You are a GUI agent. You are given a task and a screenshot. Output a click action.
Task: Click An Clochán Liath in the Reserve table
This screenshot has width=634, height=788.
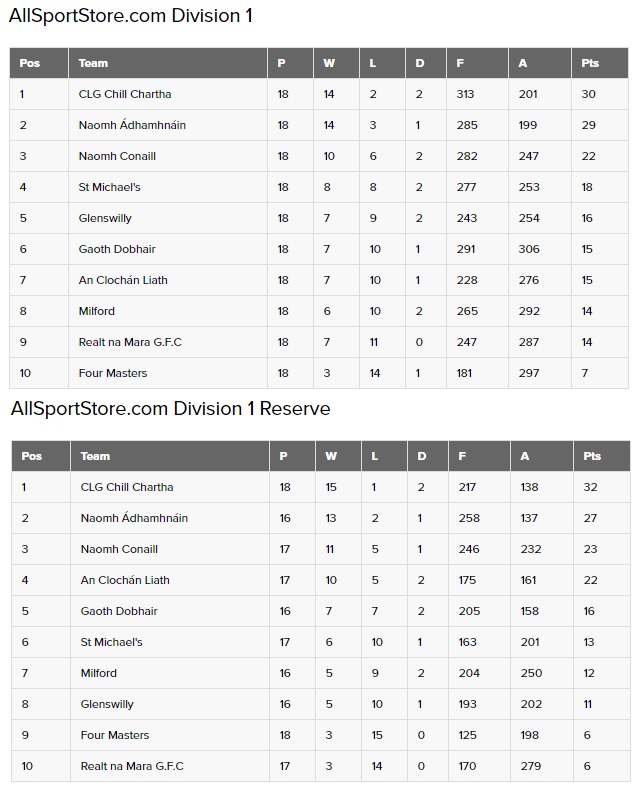click(x=125, y=580)
